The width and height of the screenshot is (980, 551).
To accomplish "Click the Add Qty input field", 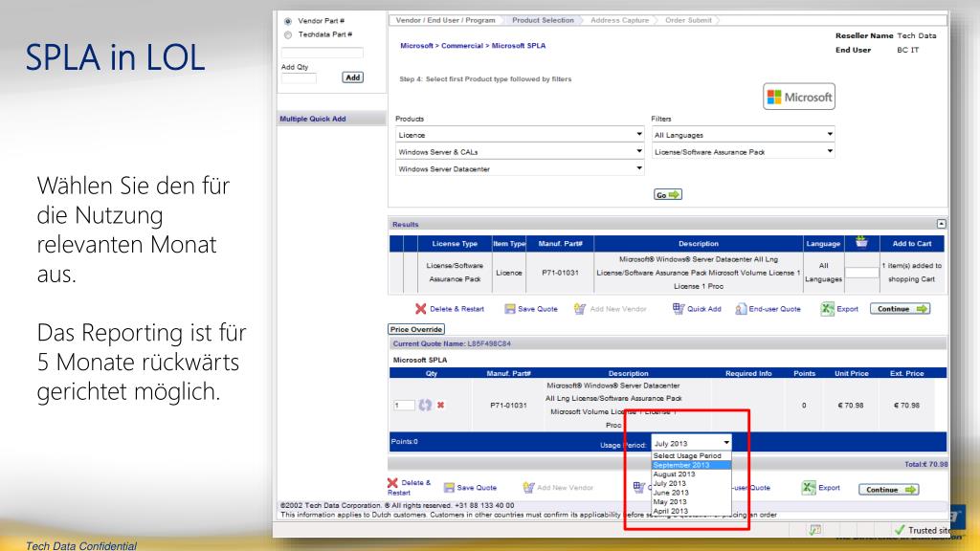I will [299, 78].
